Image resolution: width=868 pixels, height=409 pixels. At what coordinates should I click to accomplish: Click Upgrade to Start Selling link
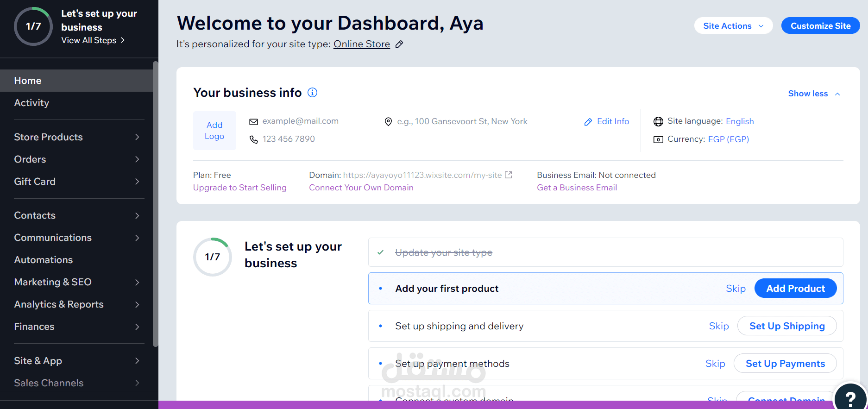coord(240,188)
